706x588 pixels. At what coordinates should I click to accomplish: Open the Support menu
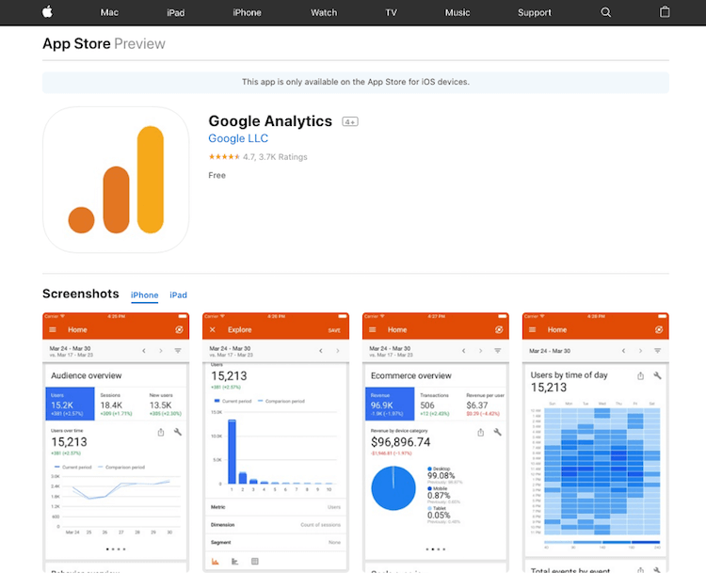point(535,12)
